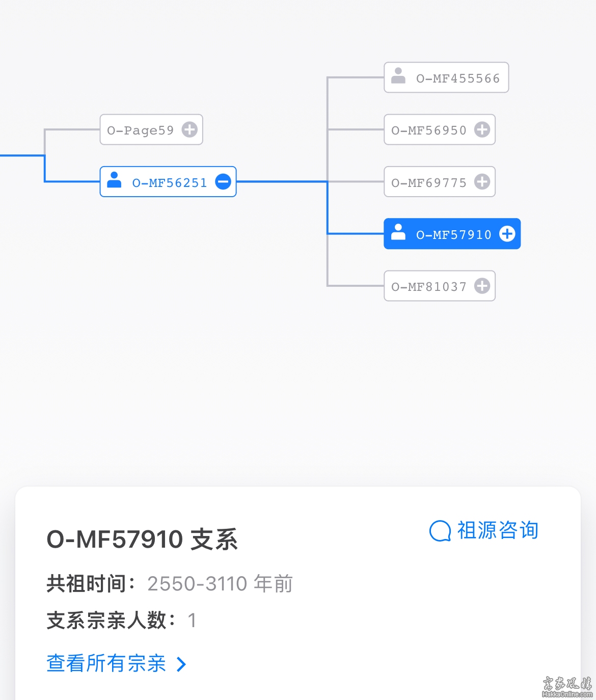Collapse the O-MF56251 node minus icon
The height and width of the screenshot is (700, 596).
223,181
